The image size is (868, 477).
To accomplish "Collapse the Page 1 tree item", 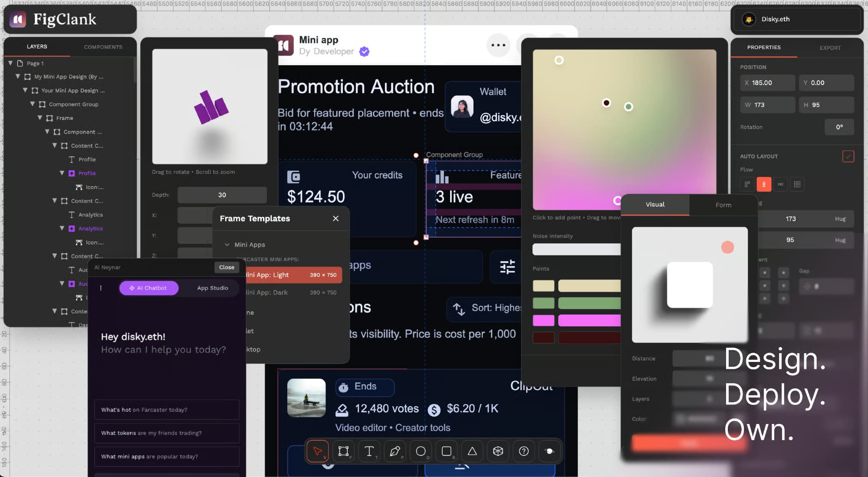I will (x=10, y=63).
